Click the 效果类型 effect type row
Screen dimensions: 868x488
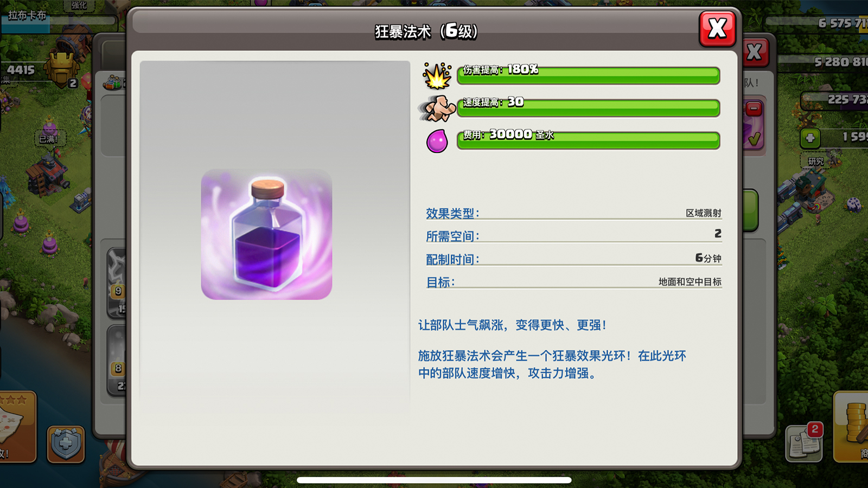coord(573,213)
